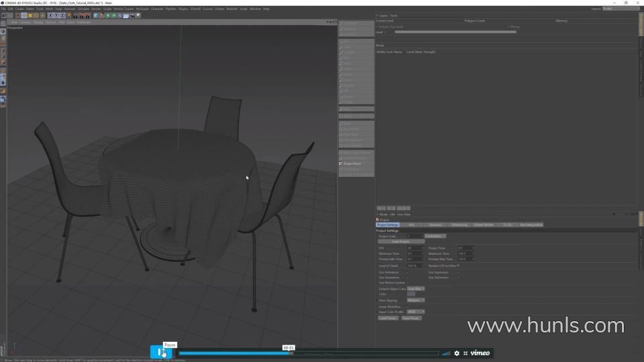The height and width of the screenshot is (362, 644).
Task: Open the Vimeo player settings gear
Action: 457,353
